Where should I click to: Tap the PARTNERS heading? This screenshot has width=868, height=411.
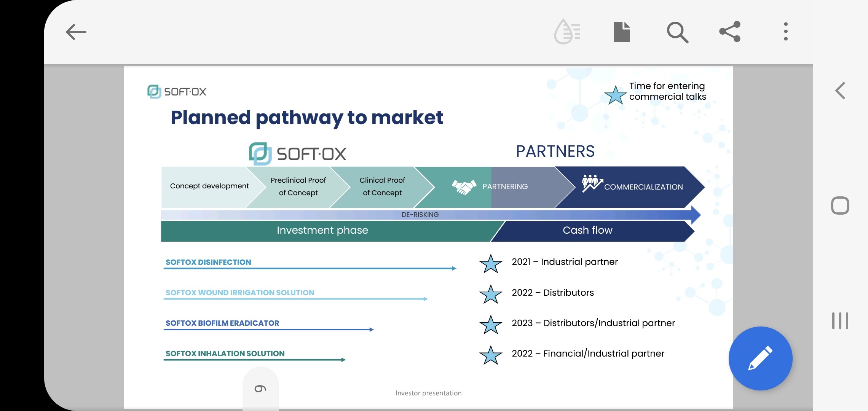(x=555, y=151)
